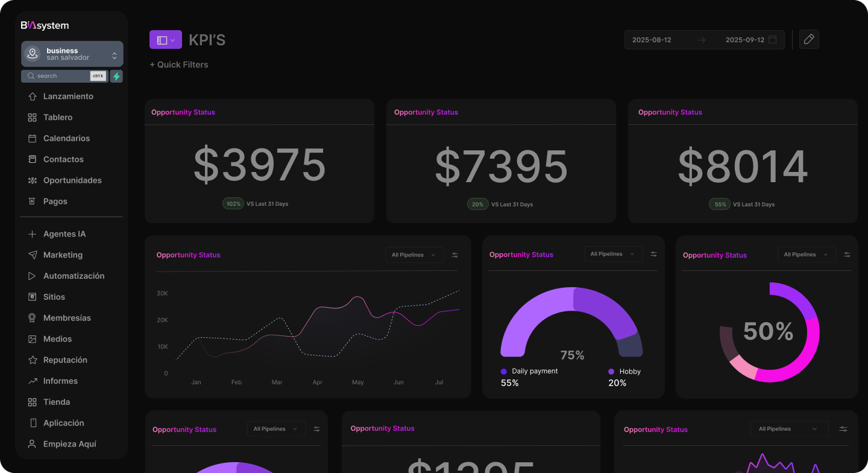
Task: Open filter settings on line chart card
Action: 455,255
